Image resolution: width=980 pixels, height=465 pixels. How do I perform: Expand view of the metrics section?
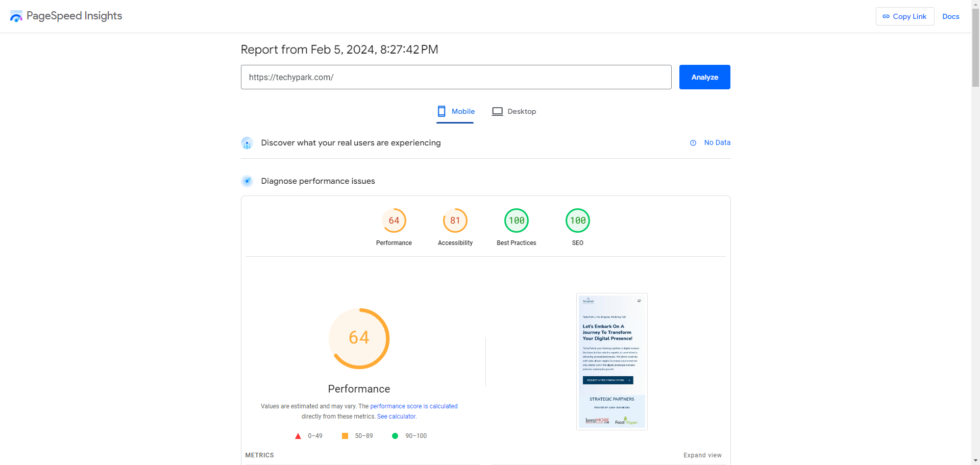tap(702, 455)
